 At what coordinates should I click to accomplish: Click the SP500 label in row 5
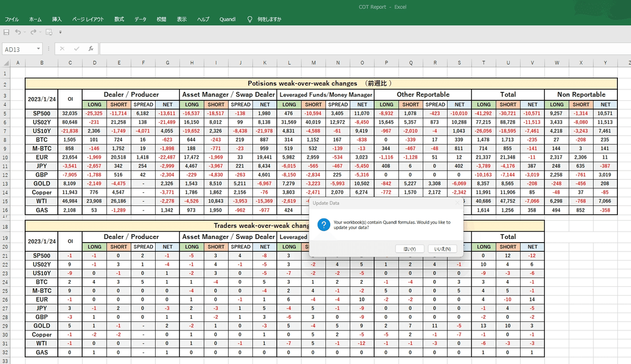tap(42, 113)
